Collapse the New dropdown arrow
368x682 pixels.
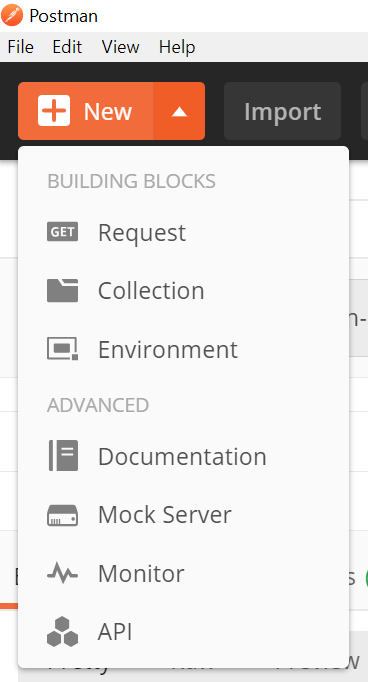pos(179,111)
